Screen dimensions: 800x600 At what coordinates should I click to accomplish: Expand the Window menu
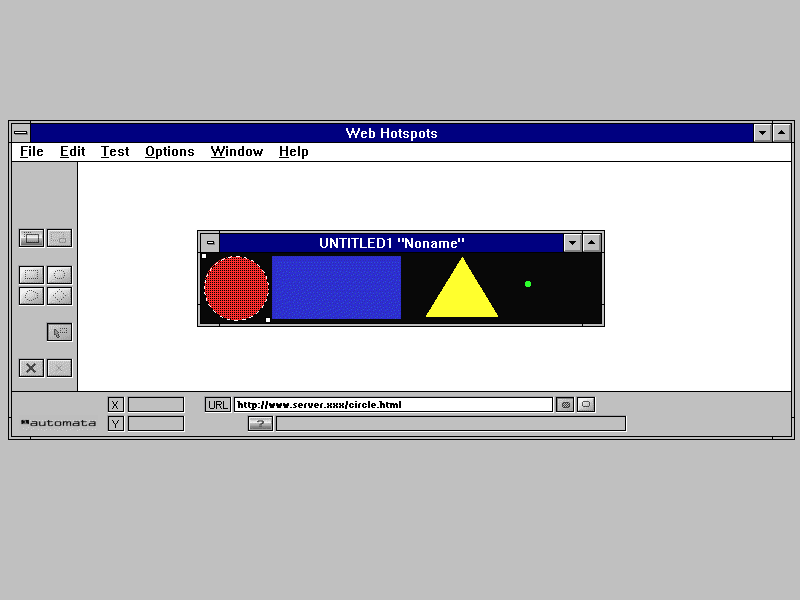(x=237, y=152)
